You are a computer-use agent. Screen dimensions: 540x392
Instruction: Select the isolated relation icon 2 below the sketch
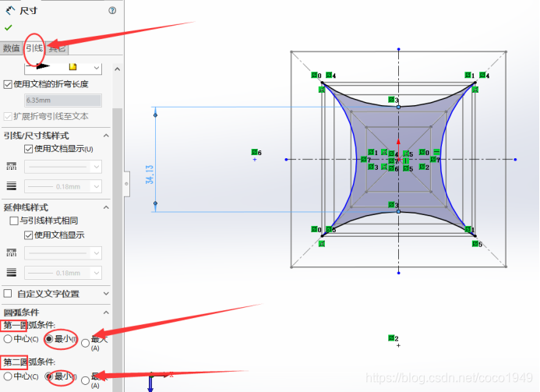[393, 338]
